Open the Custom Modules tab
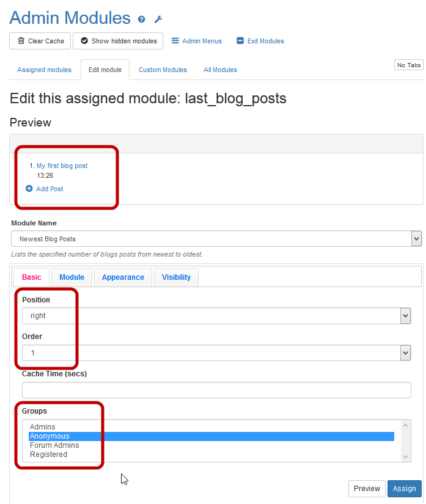The height and width of the screenshot is (504, 426). tap(163, 70)
